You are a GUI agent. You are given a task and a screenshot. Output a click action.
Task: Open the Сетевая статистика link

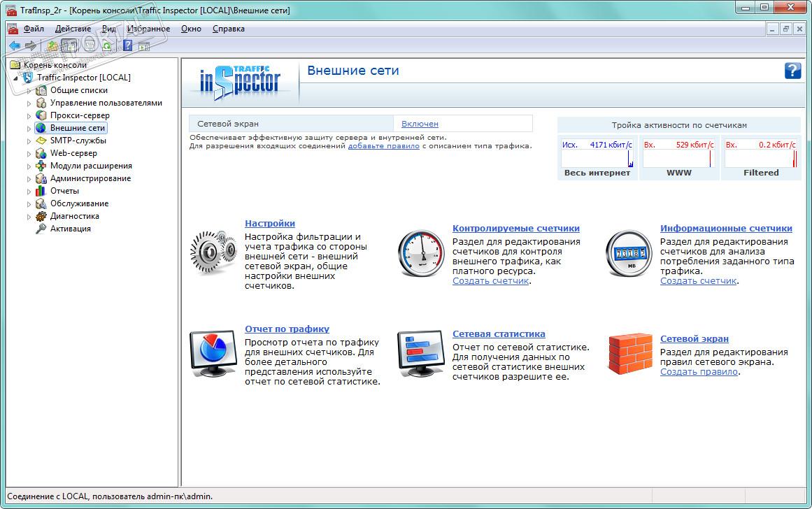[499, 334]
